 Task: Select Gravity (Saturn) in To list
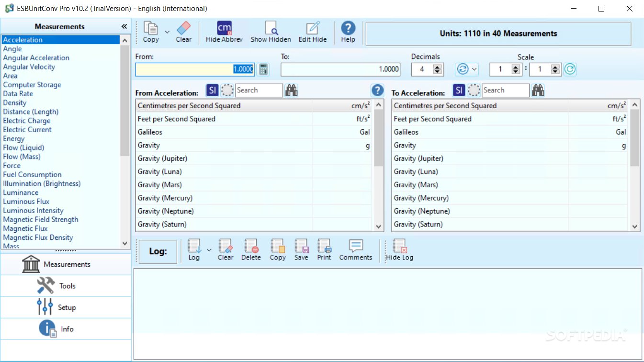pos(510,224)
